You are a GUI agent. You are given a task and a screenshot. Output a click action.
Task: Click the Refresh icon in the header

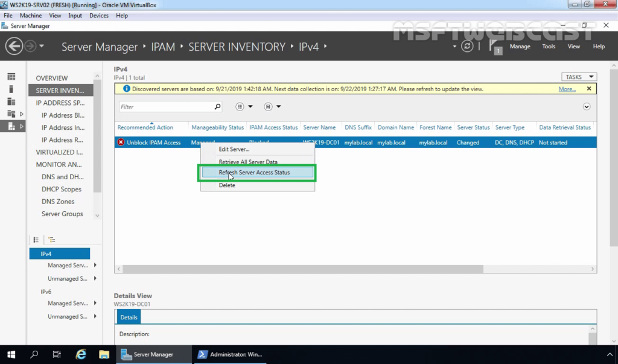point(467,46)
